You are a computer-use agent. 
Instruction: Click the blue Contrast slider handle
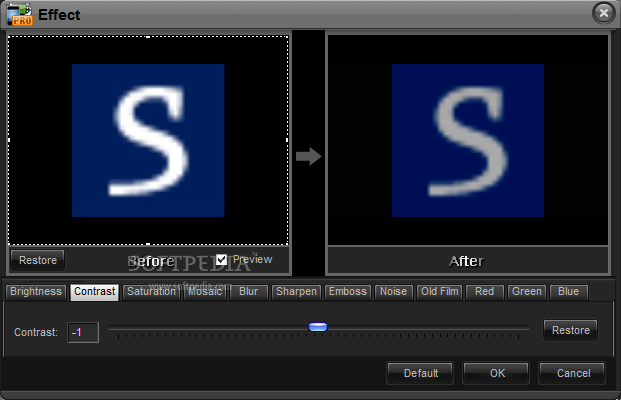pos(318,327)
